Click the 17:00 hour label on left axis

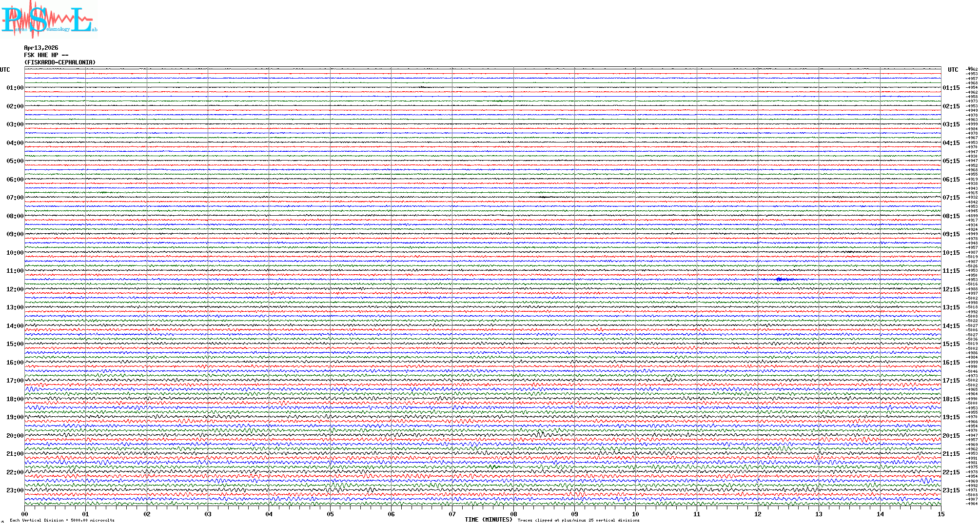15,381
